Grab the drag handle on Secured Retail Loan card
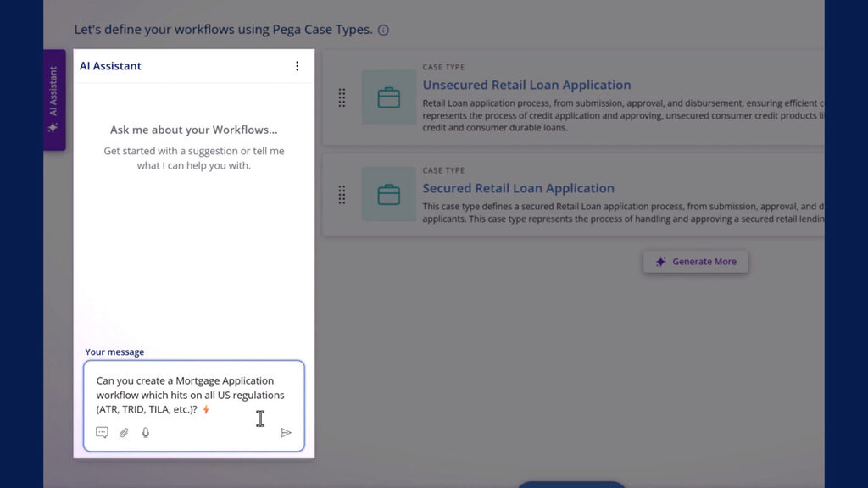 coord(342,195)
